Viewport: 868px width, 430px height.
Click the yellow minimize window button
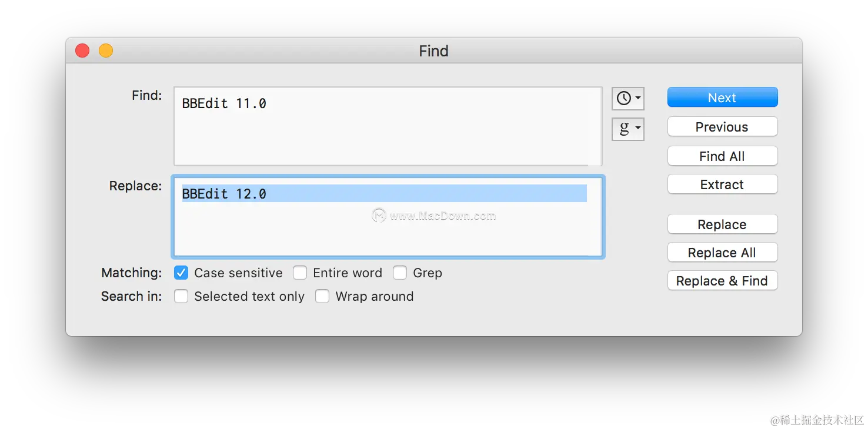106,51
